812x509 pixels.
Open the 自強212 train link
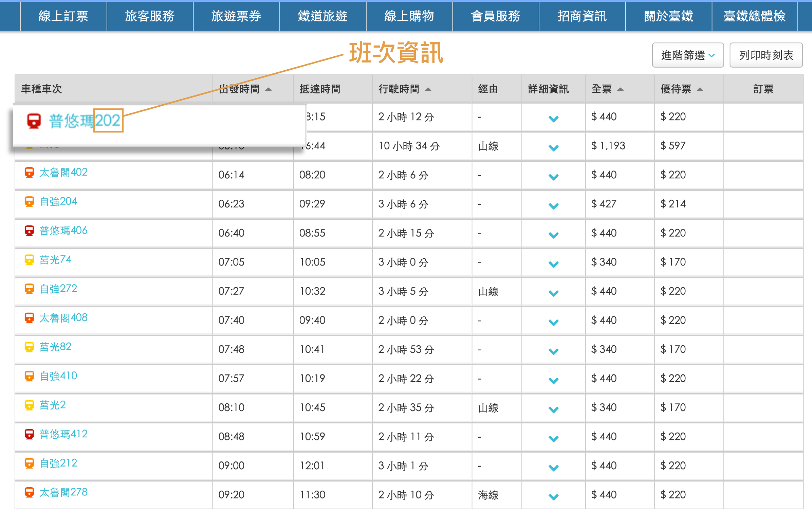tap(58, 463)
